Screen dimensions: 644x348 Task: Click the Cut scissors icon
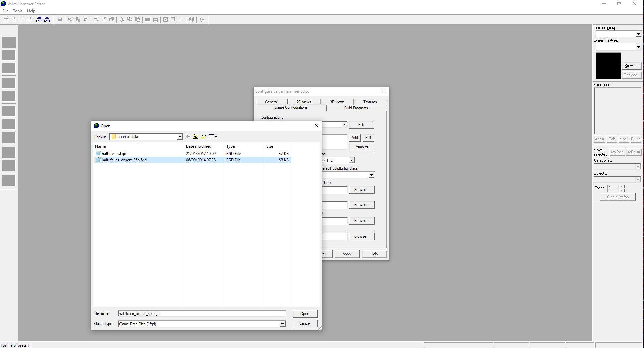122,20
